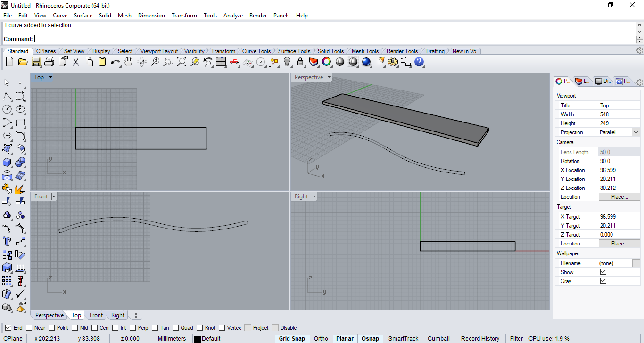Select the Box solid tool
This screenshot has width=644, height=343.
coord(7,163)
